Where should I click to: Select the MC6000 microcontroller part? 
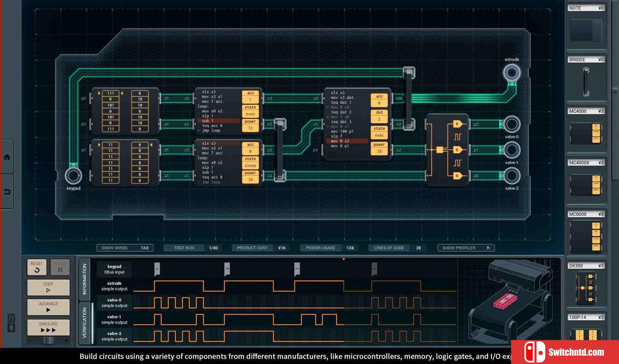pyautogui.click(x=586, y=236)
